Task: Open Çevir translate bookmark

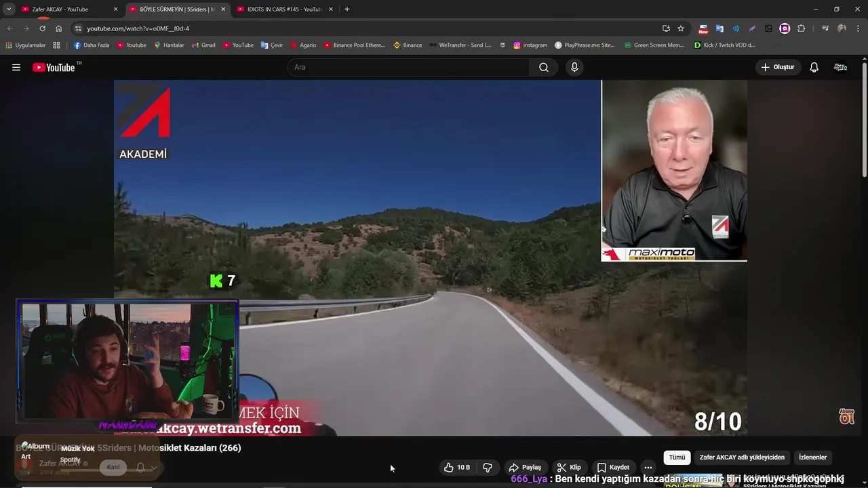Action: (272, 45)
